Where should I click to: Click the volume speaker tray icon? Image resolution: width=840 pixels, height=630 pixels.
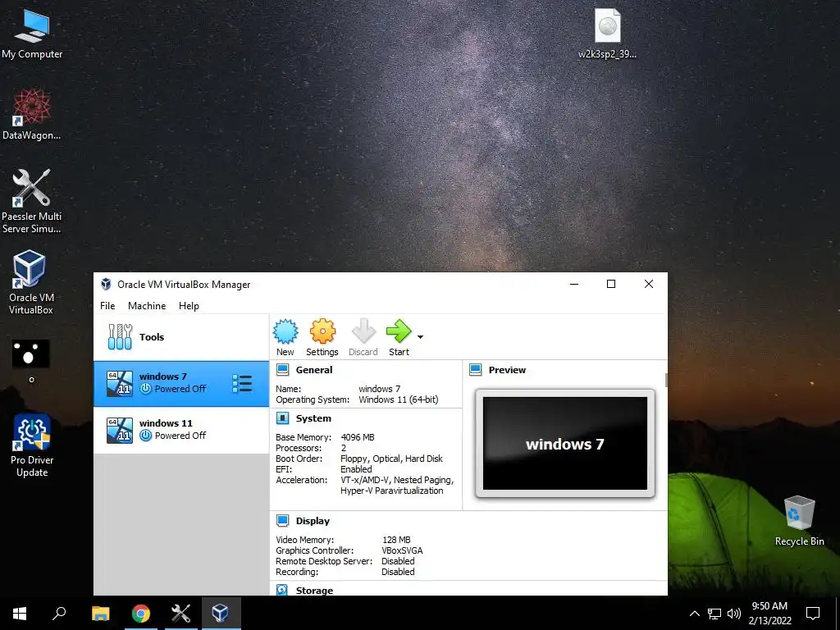tap(734, 614)
